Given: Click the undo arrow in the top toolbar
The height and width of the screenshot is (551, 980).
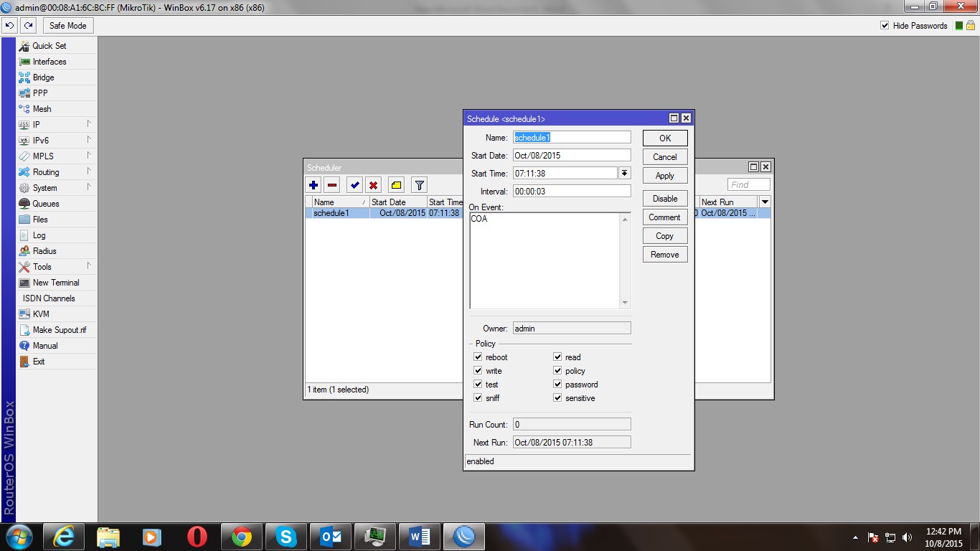Looking at the screenshot, I should [9, 25].
